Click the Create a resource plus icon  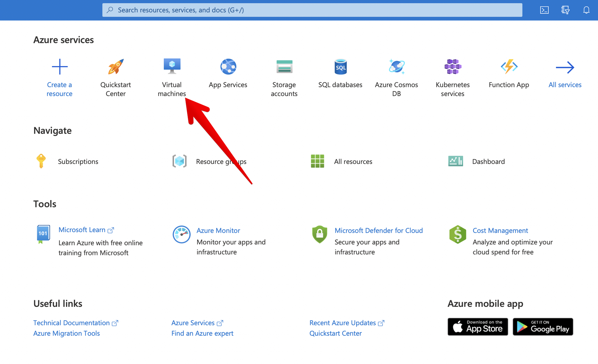(60, 66)
